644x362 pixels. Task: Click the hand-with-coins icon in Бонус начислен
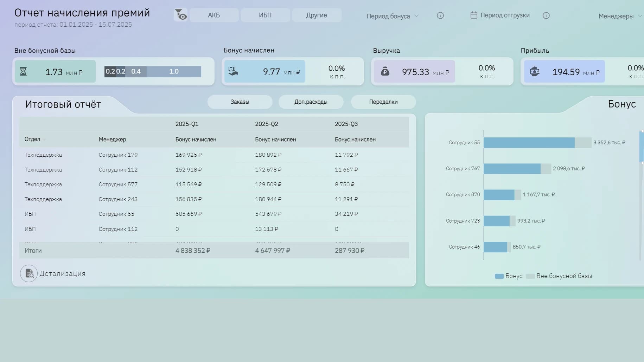click(x=233, y=71)
